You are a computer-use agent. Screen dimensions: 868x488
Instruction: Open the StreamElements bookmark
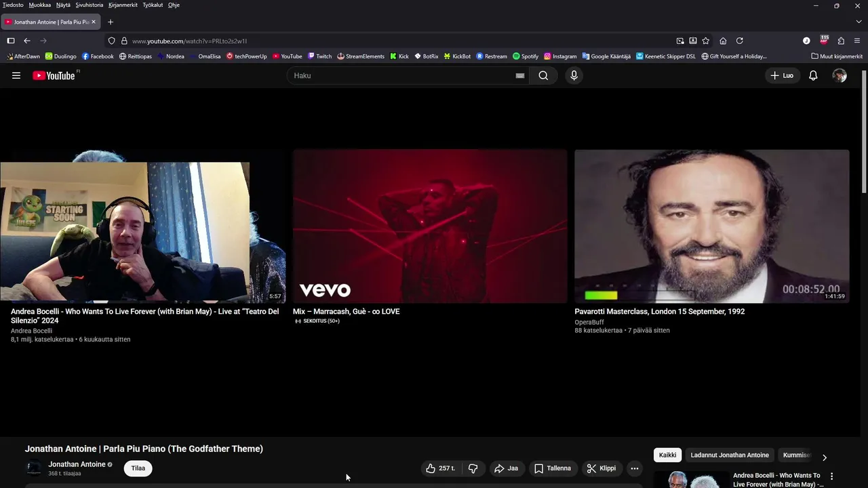(360, 56)
